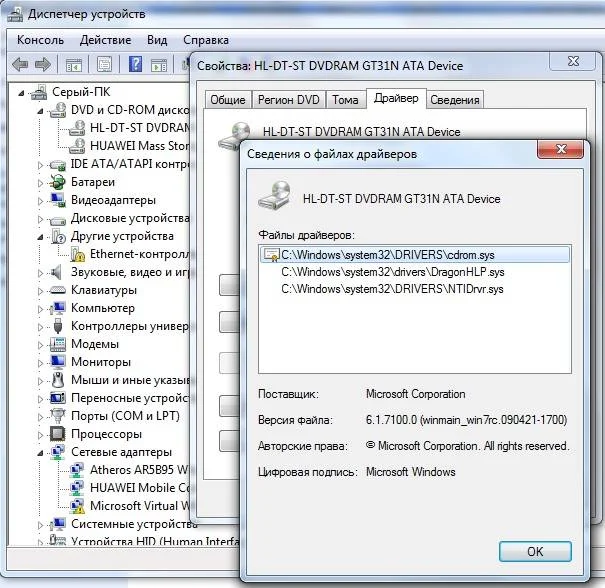Click the sound devices speaker icon
This screenshot has height=588, width=605.
[x=57, y=272]
